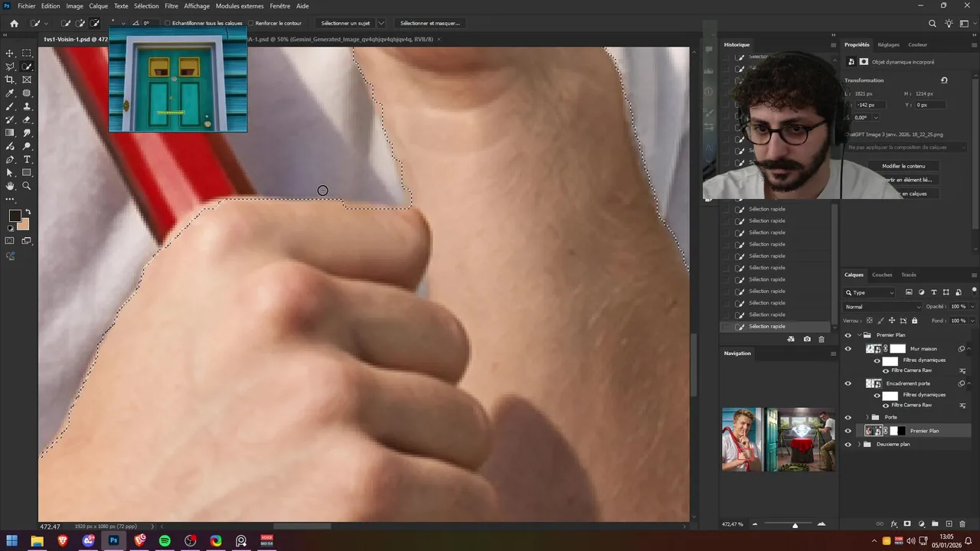The height and width of the screenshot is (551, 980).
Task: Open dropdown next to Sélectionner un sujet
Action: click(381, 23)
